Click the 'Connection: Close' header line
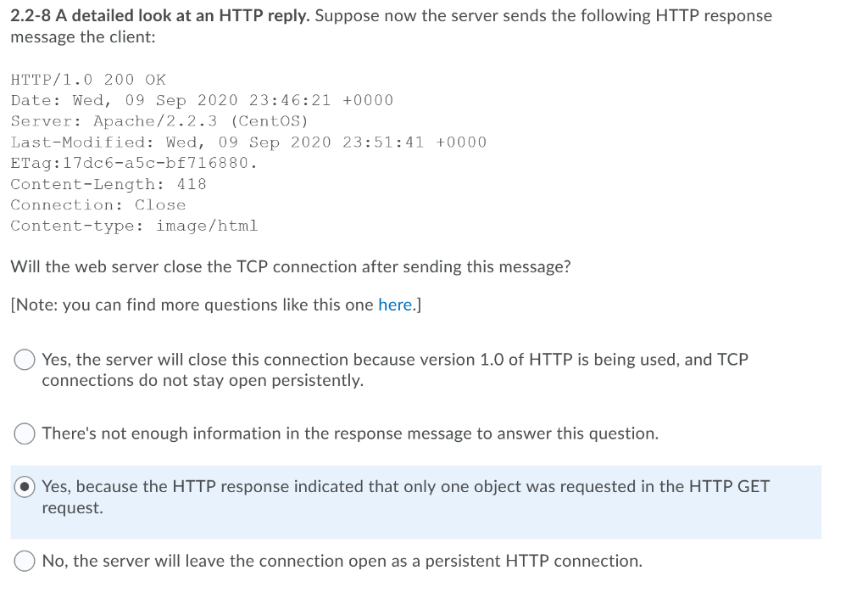Viewport: 868px width, 604px height. 97,204
